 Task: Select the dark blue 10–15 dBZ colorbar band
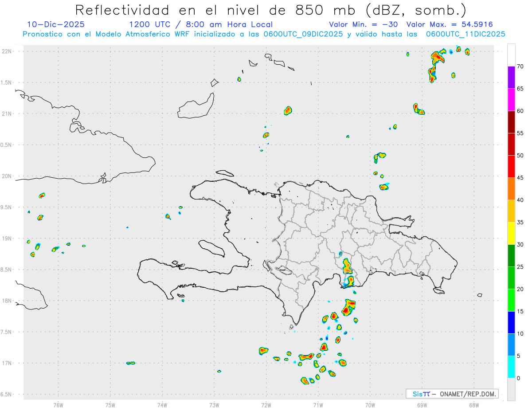point(511,322)
